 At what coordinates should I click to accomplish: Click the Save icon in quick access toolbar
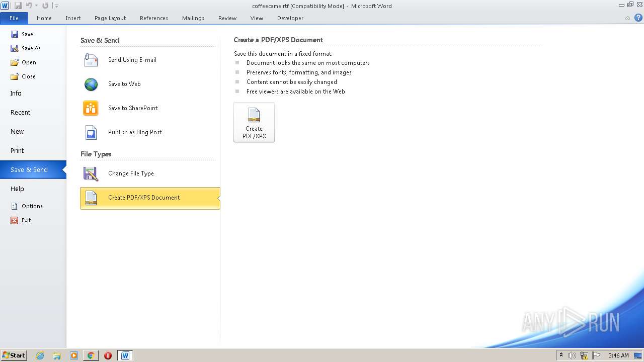pos(18,6)
